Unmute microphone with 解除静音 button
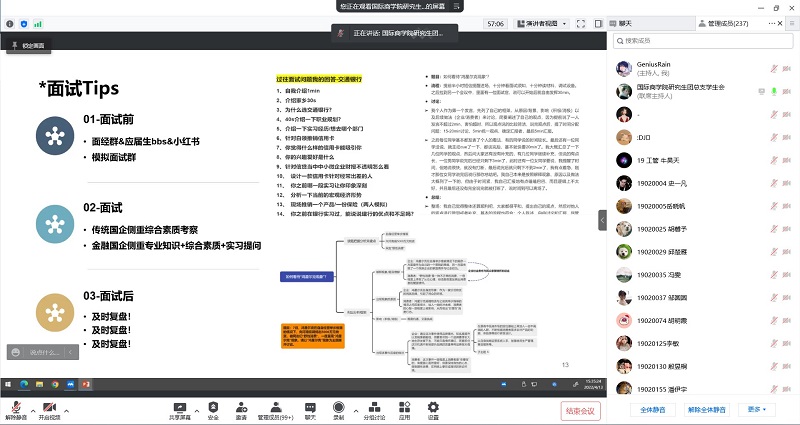Screen dimensions: 800x425 coord(16,409)
